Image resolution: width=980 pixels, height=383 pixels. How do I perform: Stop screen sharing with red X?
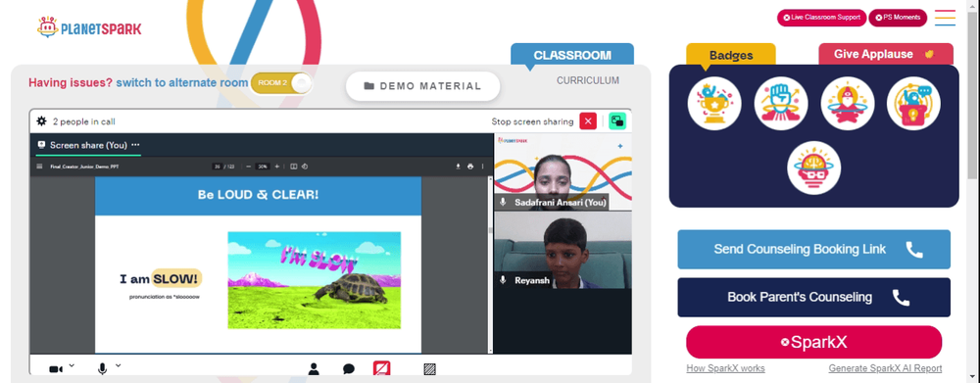click(587, 121)
